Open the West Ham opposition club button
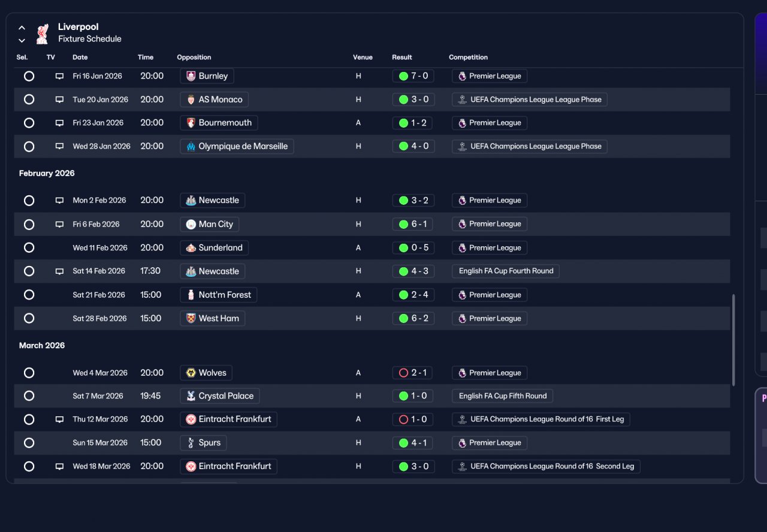Screen dimensions: 767x532 212,318
